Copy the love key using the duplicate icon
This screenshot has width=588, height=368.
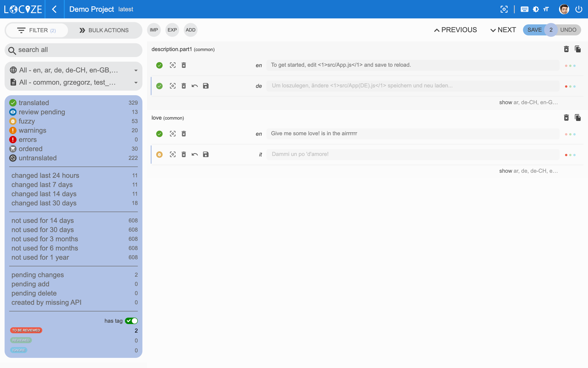(578, 118)
